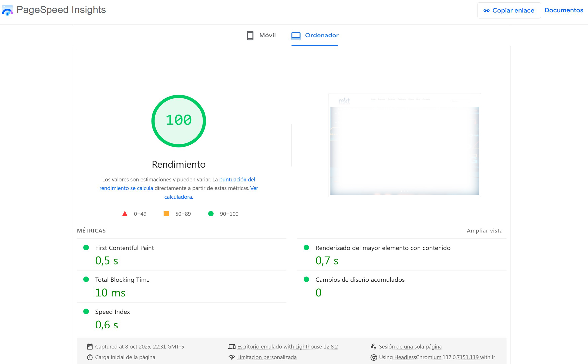Click the network throttling wifi icon
The width and height of the screenshot is (588, 364).
point(232,357)
